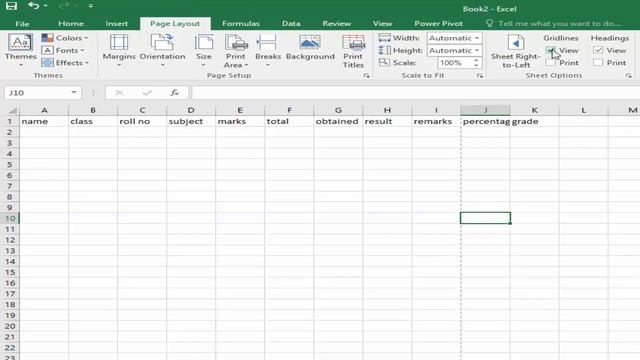Switch to the Data tab
This screenshot has height=360, width=640.
(291, 24)
